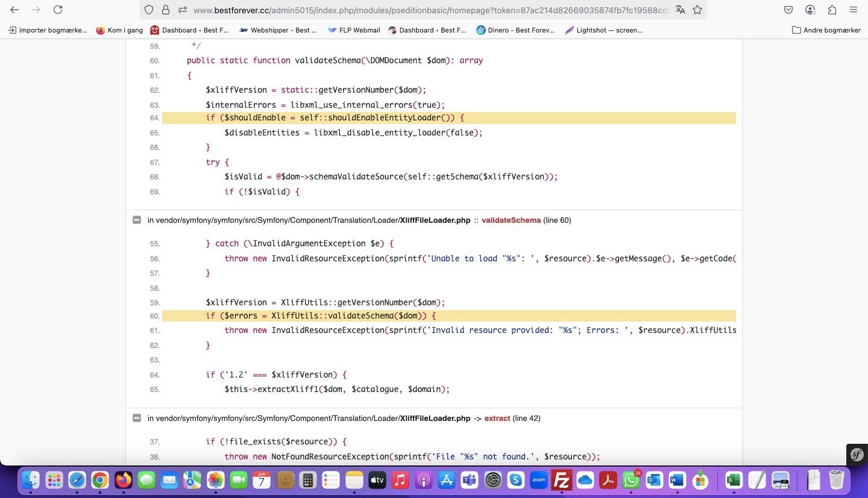Open the tracking protection shield icon
The width and height of the screenshot is (868, 498).
pyautogui.click(x=149, y=10)
